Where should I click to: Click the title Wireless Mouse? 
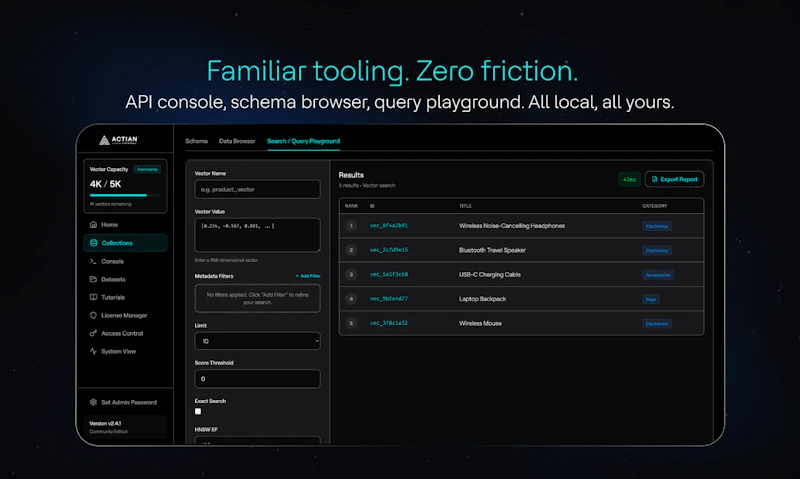pyautogui.click(x=480, y=323)
